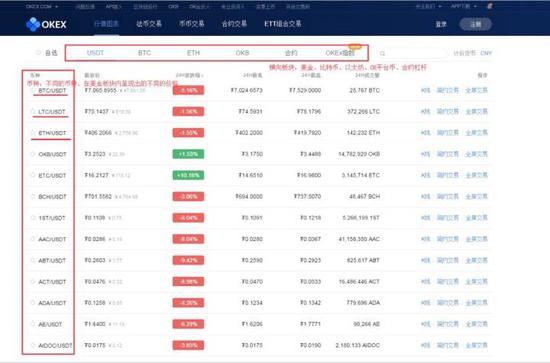Toggle favorite star for AE/USDT
This screenshot has height=363, width=550.
coord(33,324)
